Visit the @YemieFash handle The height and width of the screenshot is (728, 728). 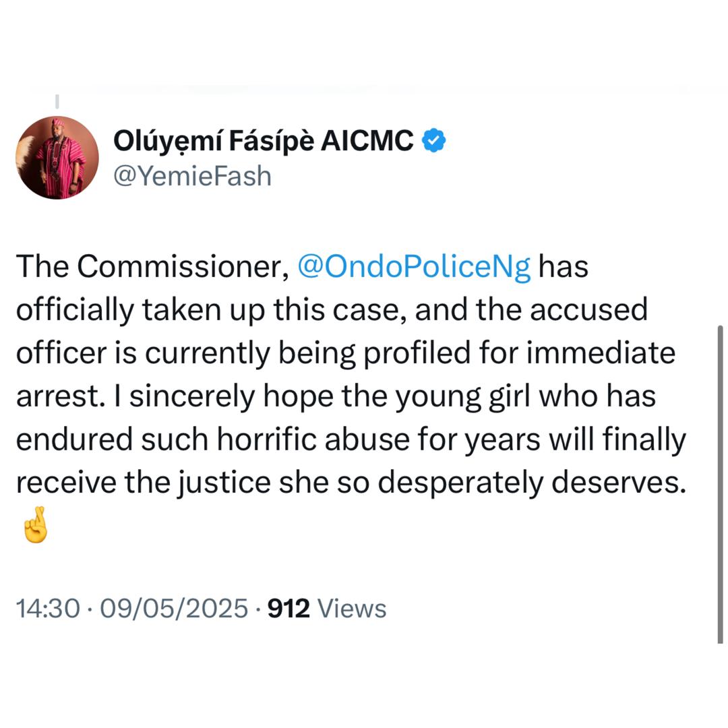click(x=192, y=175)
